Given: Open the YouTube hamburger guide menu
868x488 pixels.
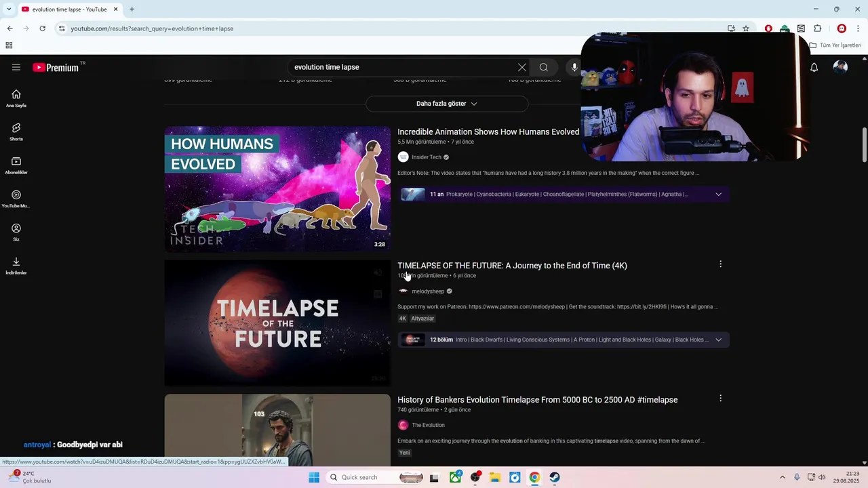Looking at the screenshot, I should (x=16, y=67).
